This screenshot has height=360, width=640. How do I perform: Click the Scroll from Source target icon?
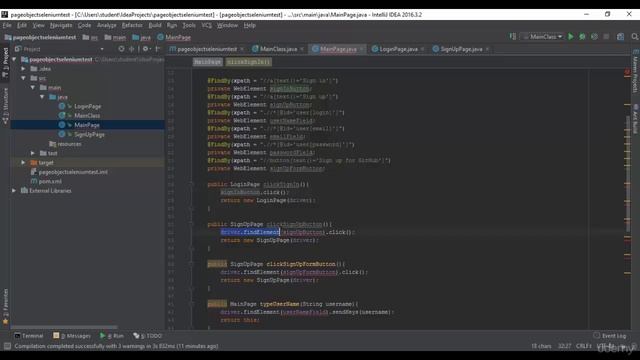(x=121, y=49)
